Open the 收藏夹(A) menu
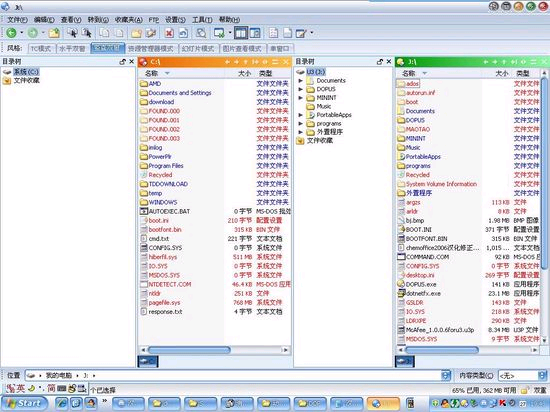Screen dimensions: 550x412 [129, 20]
